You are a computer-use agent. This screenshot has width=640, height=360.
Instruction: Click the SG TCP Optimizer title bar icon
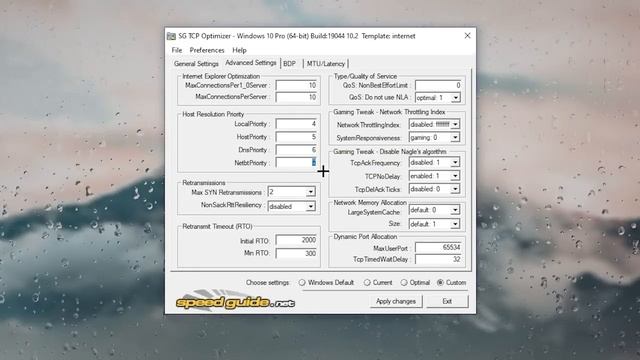point(171,36)
